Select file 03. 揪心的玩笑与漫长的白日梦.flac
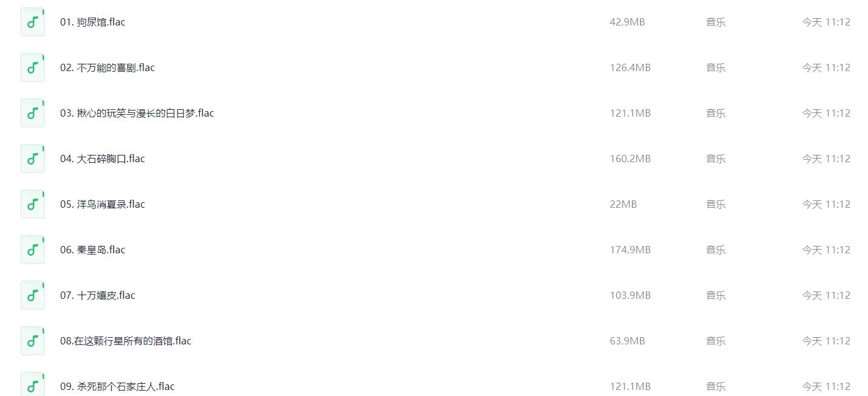This screenshot has height=396, width=868. coord(137,113)
